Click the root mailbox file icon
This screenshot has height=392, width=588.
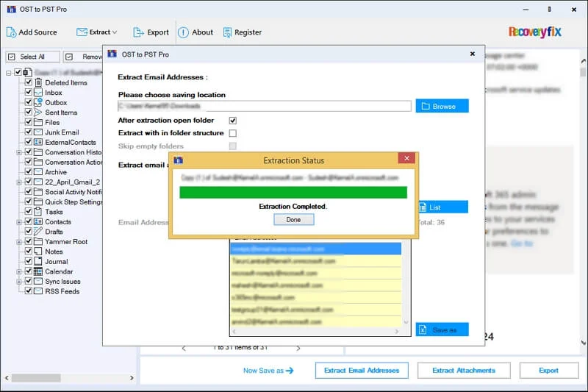27,72
